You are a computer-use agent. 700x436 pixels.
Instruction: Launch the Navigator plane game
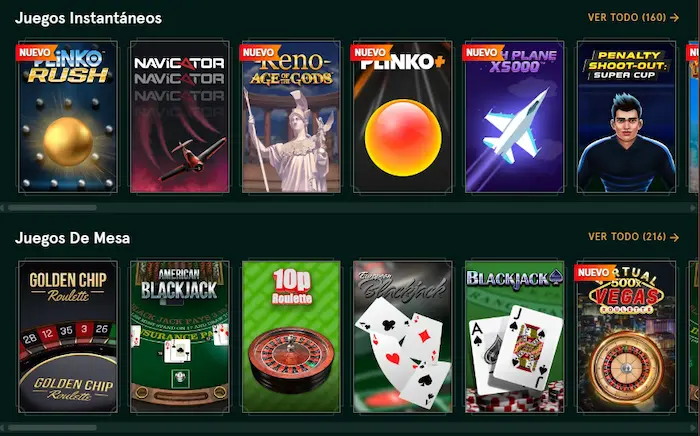coord(179,117)
